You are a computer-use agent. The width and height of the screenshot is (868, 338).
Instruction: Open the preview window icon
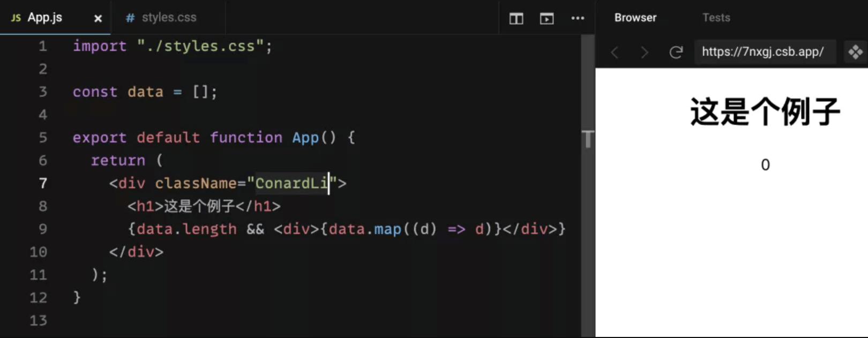547,19
